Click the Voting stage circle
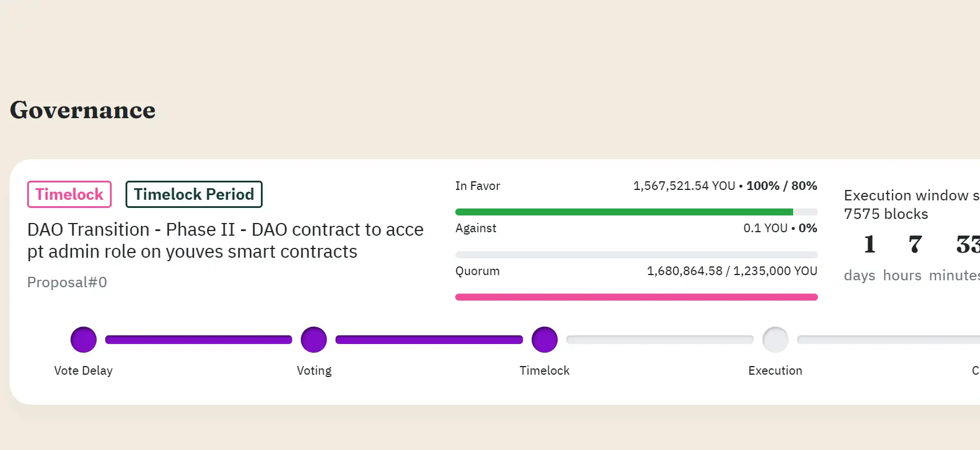Screen dimensions: 980x450 coord(314,340)
